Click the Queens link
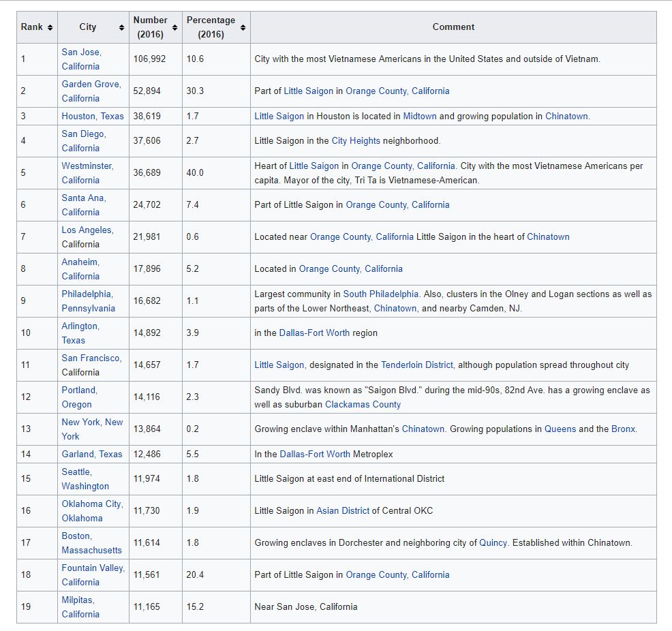 point(560,429)
